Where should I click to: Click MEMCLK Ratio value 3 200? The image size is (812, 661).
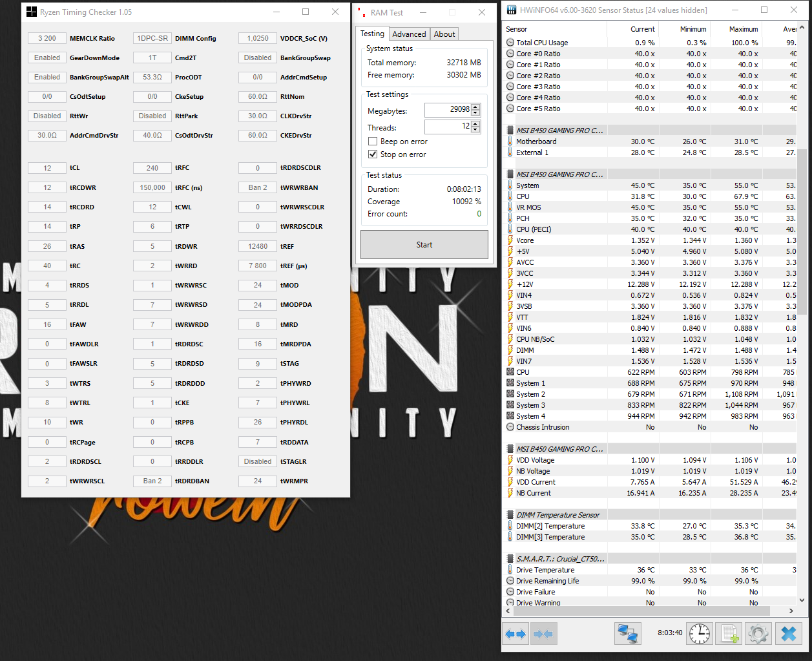(47, 38)
